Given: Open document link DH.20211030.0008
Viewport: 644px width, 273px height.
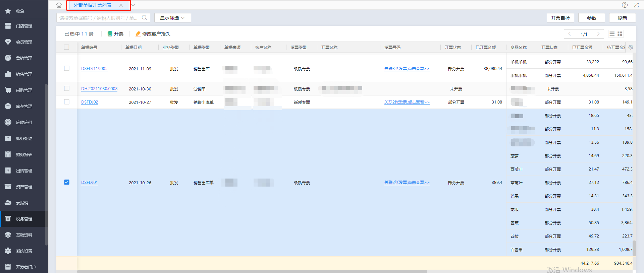Looking at the screenshot, I should 99,89.
